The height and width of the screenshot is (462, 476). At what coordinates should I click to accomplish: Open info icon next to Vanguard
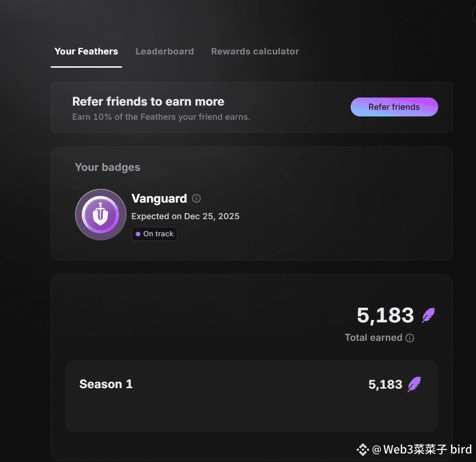[x=196, y=198]
